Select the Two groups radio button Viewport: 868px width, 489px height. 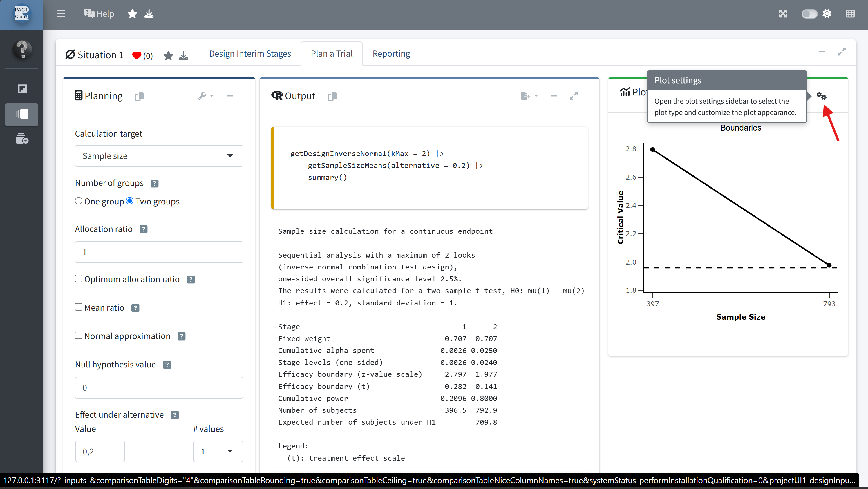130,201
